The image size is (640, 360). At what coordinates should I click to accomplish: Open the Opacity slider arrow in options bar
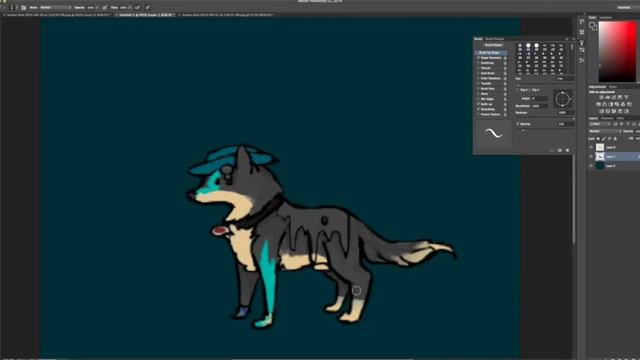click(x=97, y=7)
